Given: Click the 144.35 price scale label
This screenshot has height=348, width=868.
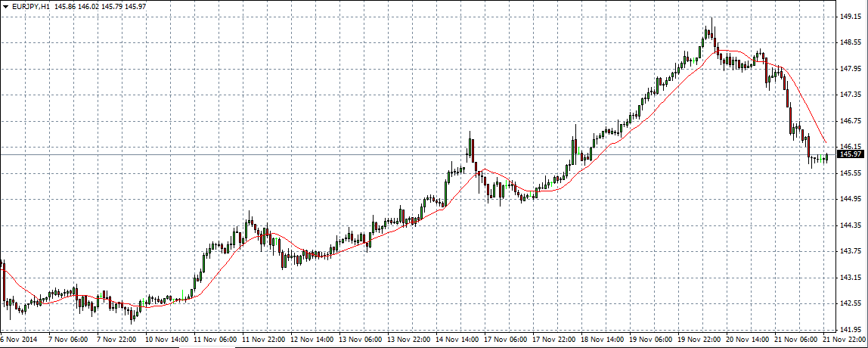Looking at the screenshot, I should (849, 225).
